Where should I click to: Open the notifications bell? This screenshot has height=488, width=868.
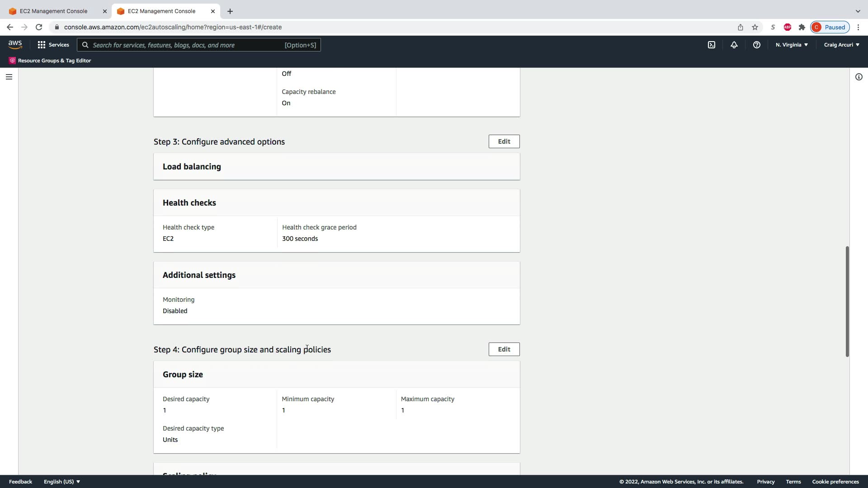734,45
